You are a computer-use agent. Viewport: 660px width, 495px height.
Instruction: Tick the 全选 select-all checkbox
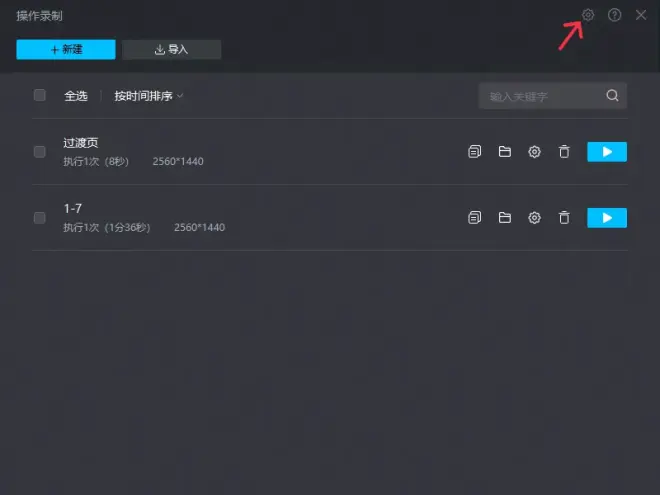pos(40,95)
